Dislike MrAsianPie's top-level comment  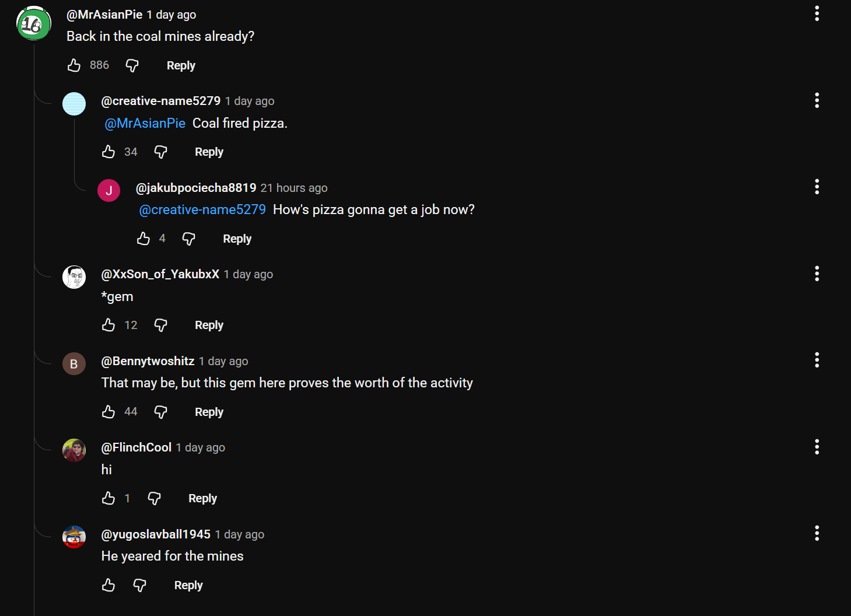click(132, 65)
